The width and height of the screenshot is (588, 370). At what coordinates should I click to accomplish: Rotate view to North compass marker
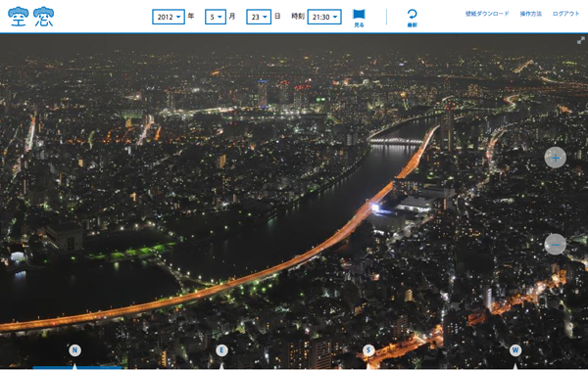[74, 350]
